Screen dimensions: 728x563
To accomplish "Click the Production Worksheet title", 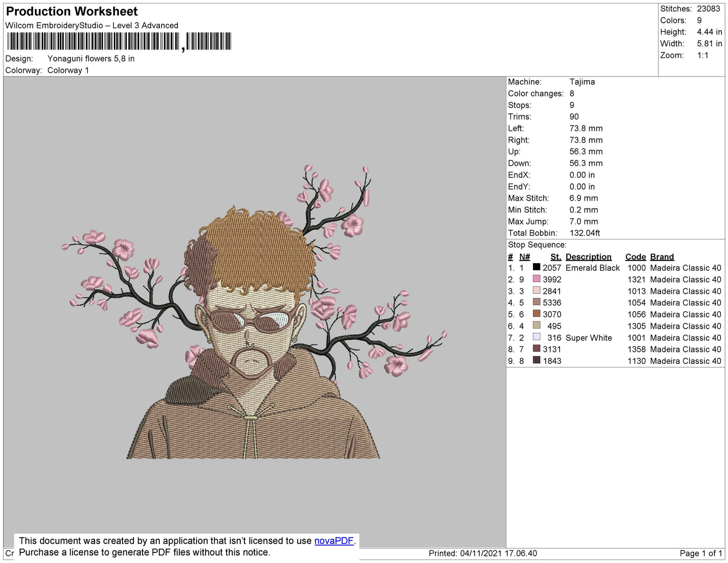I will pyautogui.click(x=72, y=12).
